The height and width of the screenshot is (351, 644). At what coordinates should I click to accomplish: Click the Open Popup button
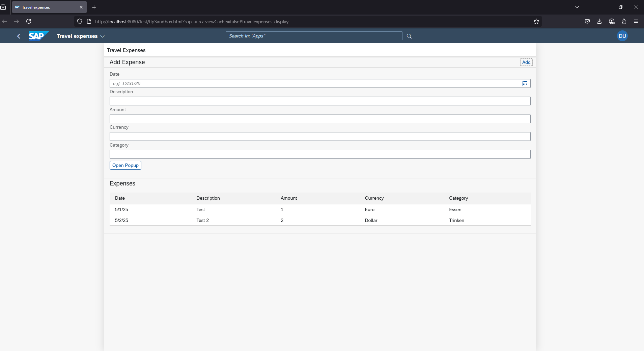[125, 165]
